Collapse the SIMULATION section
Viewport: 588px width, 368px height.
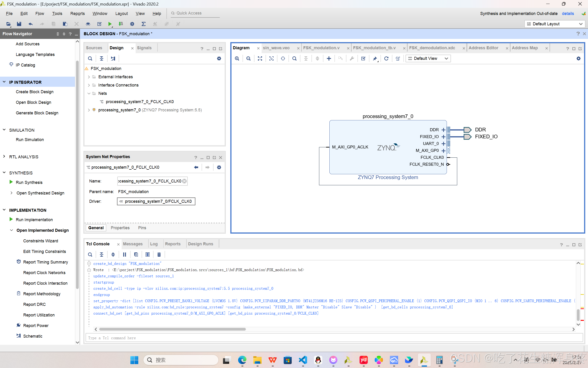4,130
